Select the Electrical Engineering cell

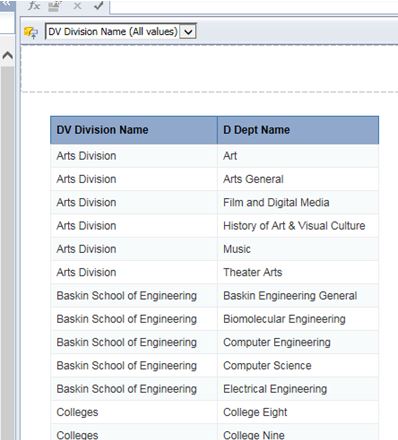298,389
